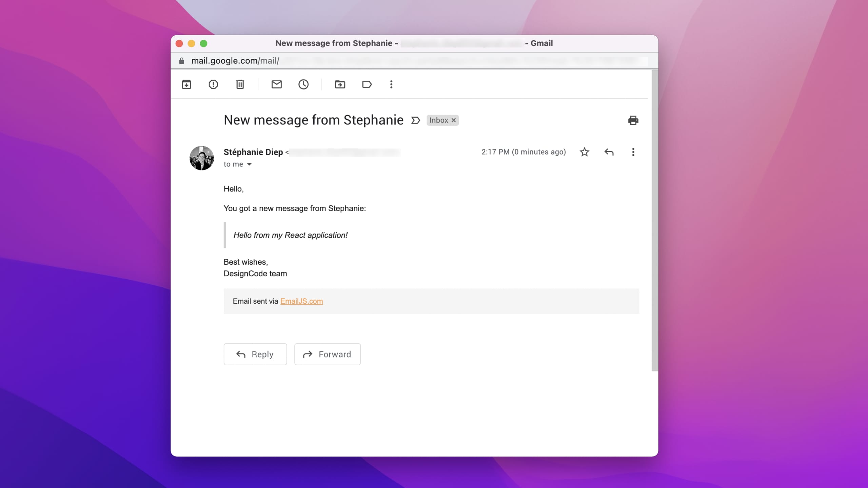Open the EmailJS.com link

point(301,301)
